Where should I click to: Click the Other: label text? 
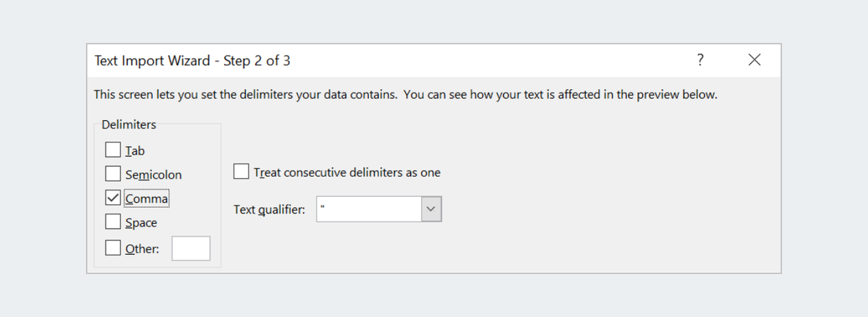142,248
